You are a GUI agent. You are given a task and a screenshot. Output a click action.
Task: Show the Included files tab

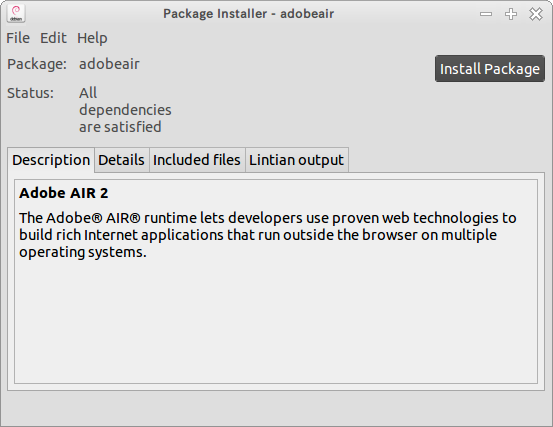(x=197, y=160)
